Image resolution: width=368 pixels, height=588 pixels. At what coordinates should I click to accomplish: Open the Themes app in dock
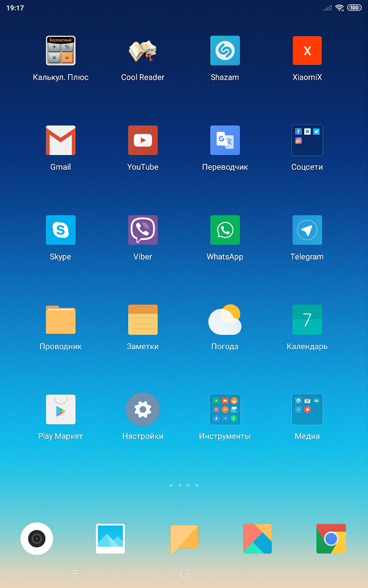click(x=258, y=538)
